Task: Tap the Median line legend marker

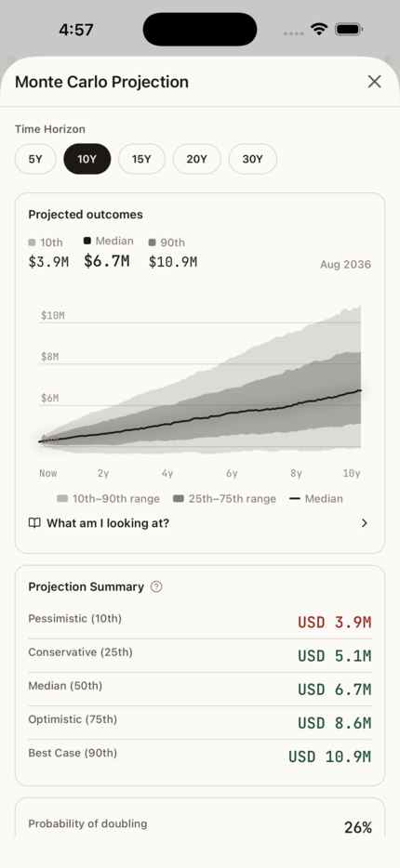Action: coord(295,499)
